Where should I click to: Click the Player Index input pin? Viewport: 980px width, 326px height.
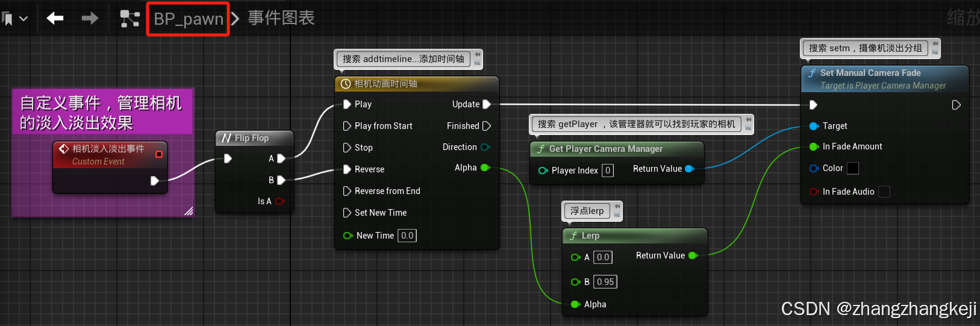pos(543,171)
